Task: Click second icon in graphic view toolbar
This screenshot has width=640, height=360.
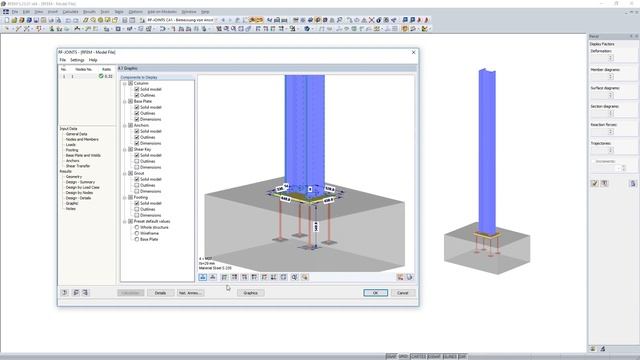Action: (x=213, y=277)
